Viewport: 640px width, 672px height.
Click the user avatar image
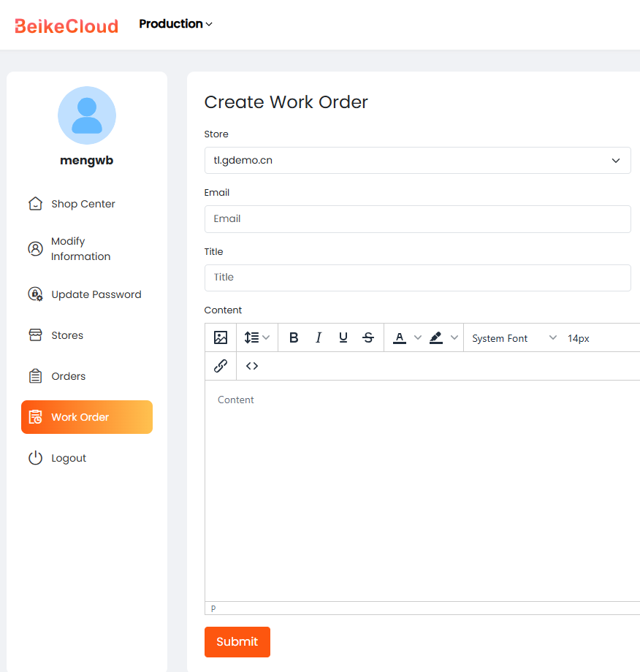tap(87, 115)
